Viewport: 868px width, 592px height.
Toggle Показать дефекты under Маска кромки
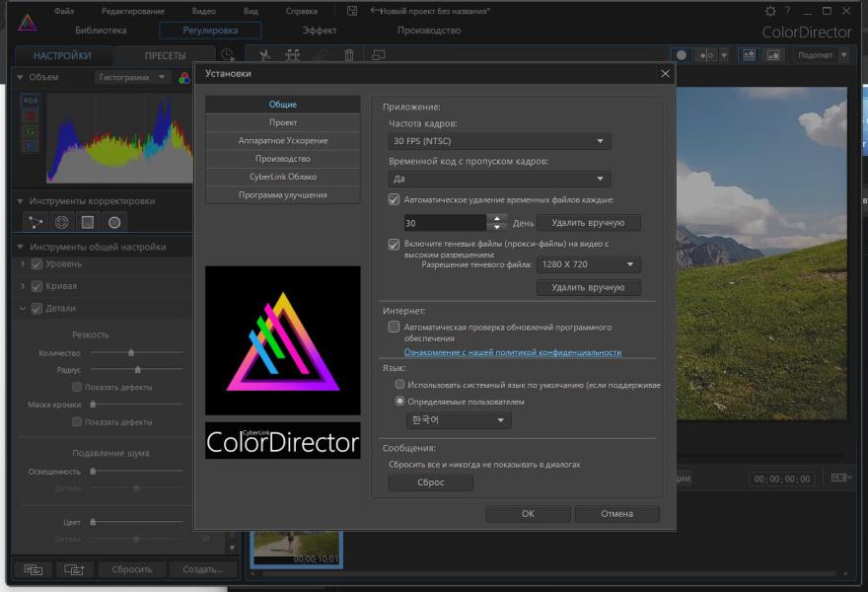(x=76, y=422)
